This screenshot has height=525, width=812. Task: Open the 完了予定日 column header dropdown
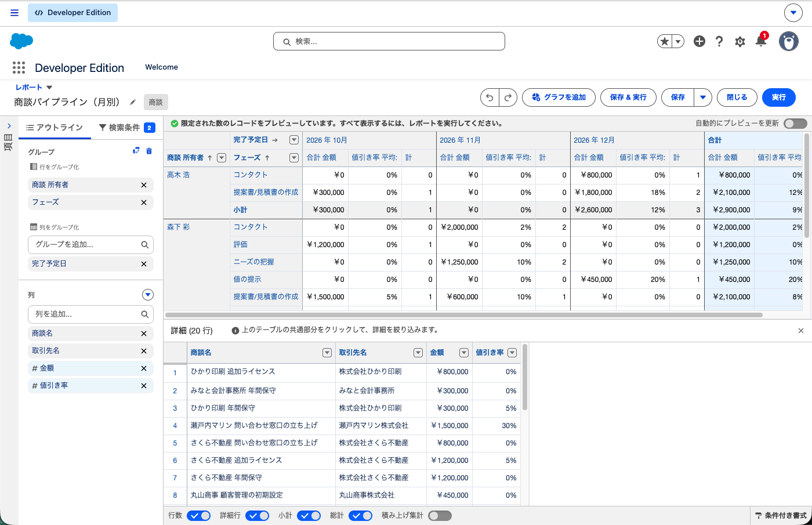coord(294,140)
